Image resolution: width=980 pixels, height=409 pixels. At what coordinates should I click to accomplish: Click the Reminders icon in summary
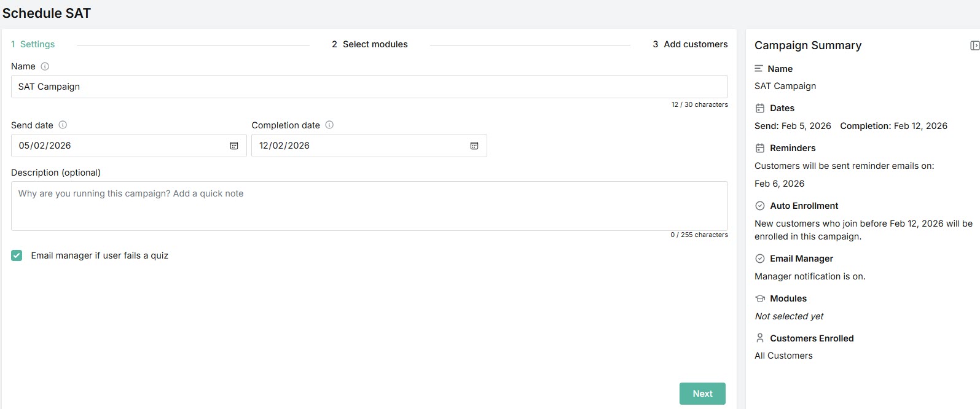[760, 148]
